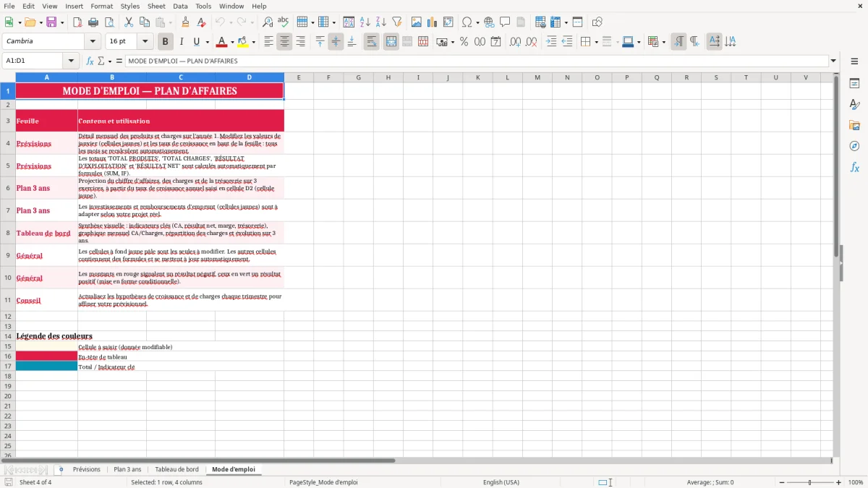Format selected cells as percent
This screenshot has width=868, height=488.
[464, 42]
